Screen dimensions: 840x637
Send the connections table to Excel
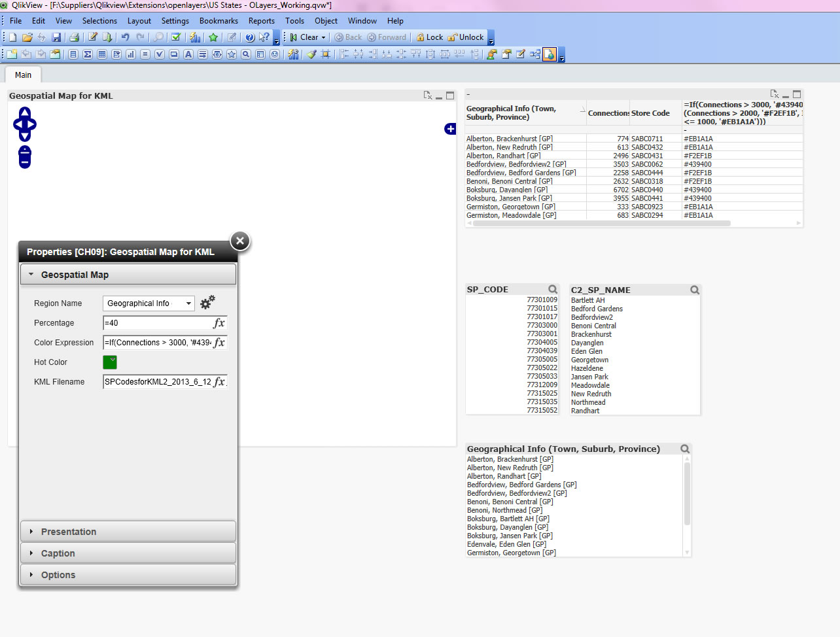click(x=775, y=94)
